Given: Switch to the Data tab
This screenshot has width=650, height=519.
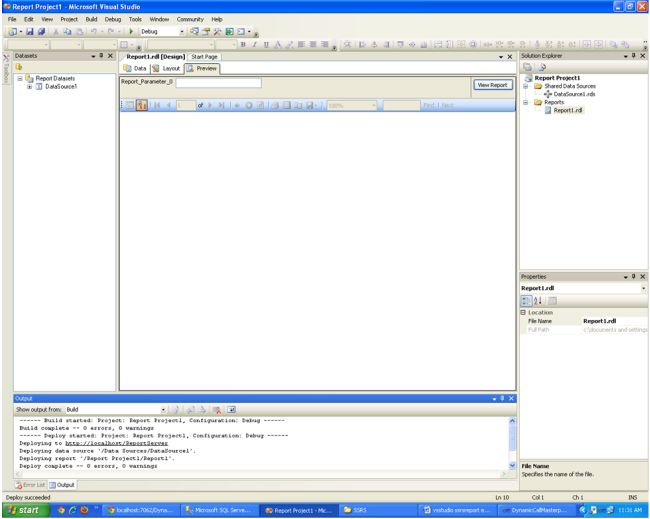Looking at the screenshot, I should click(x=136, y=68).
